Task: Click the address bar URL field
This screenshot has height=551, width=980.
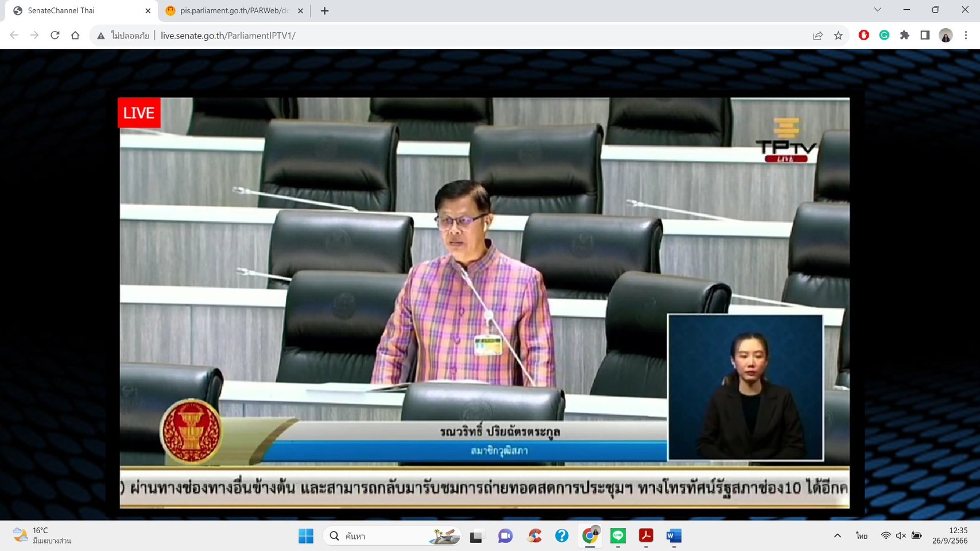Action: coord(459,36)
